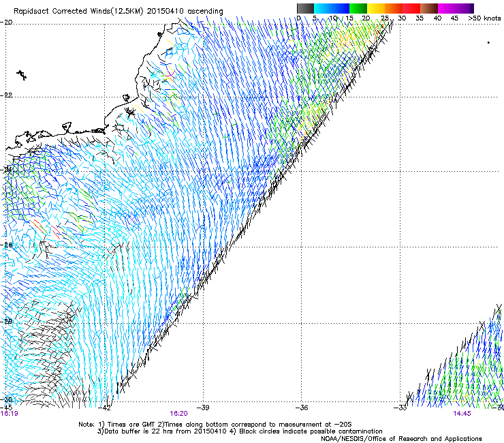
Task: Click the small island northwest of the coast
Action: pos(22,75)
